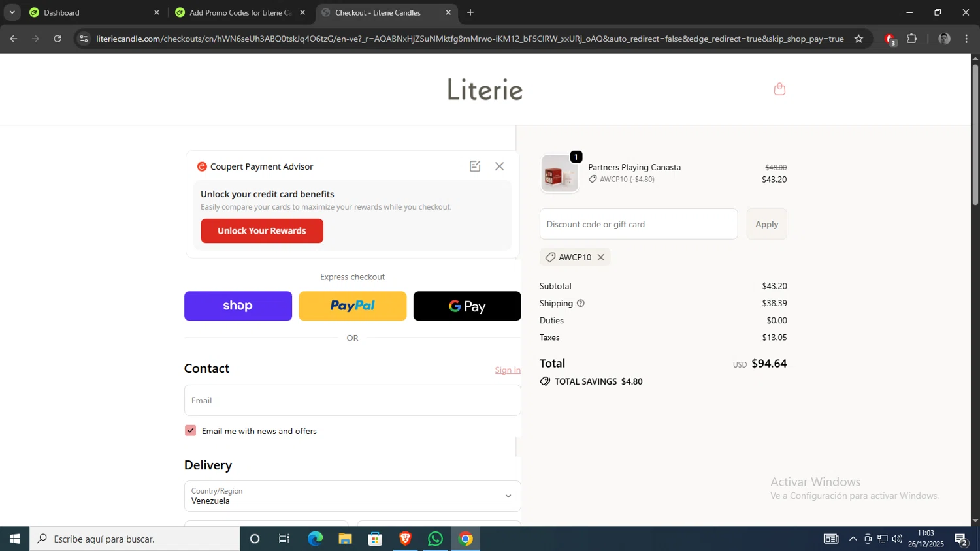This screenshot has width=980, height=551.
Task: Open the Coupert feedback note icon
Action: click(x=475, y=166)
